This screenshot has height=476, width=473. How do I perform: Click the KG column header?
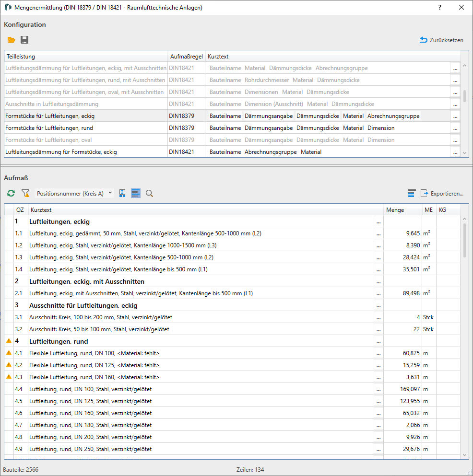coord(448,210)
